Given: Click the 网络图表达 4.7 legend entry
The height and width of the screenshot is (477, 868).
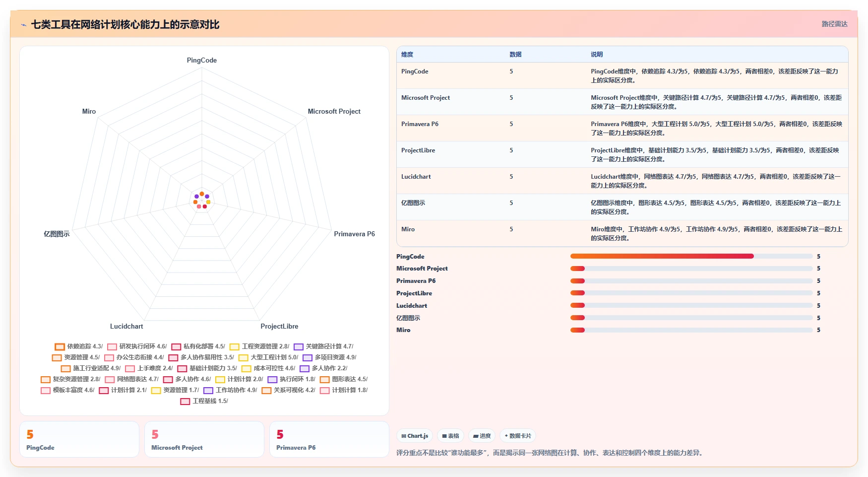Looking at the screenshot, I should pyautogui.click(x=131, y=379).
